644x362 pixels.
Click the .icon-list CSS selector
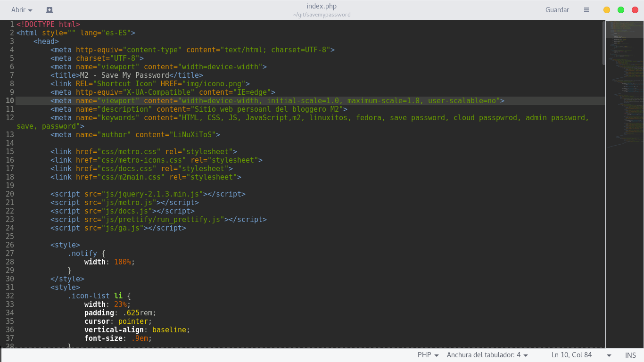[x=89, y=296]
